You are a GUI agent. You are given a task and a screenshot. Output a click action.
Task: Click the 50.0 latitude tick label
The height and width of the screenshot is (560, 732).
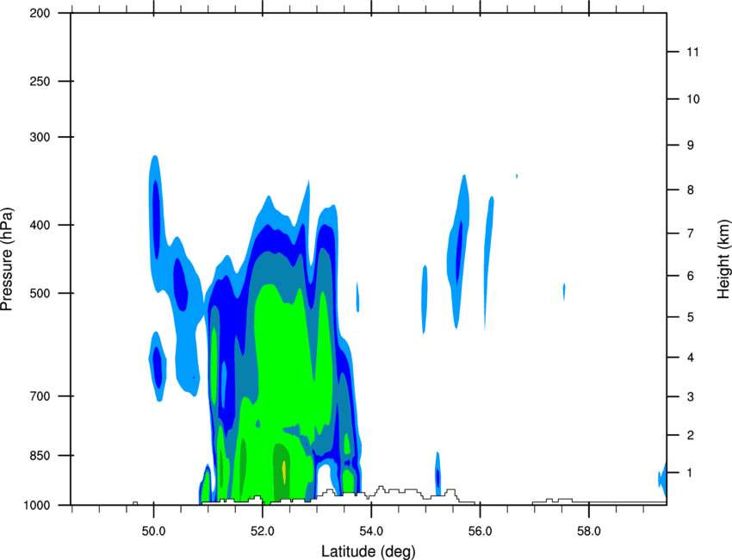pyautogui.click(x=153, y=532)
